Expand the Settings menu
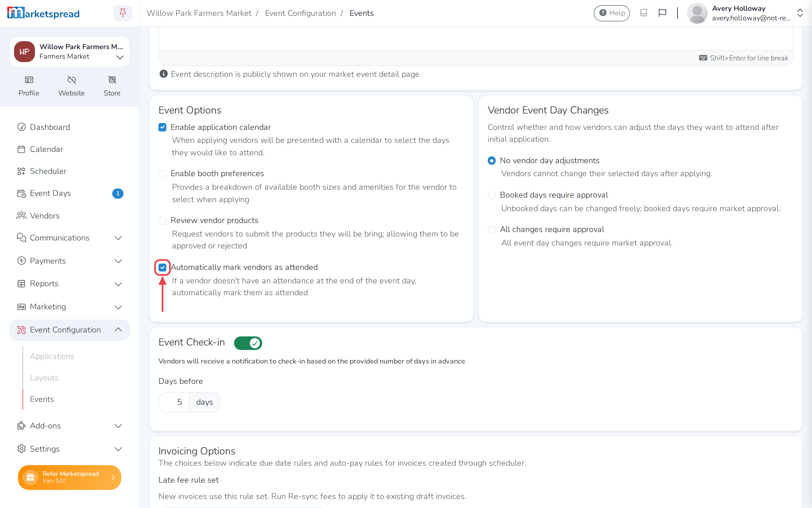Screen dimensions: 812x508 tap(69, 449)
